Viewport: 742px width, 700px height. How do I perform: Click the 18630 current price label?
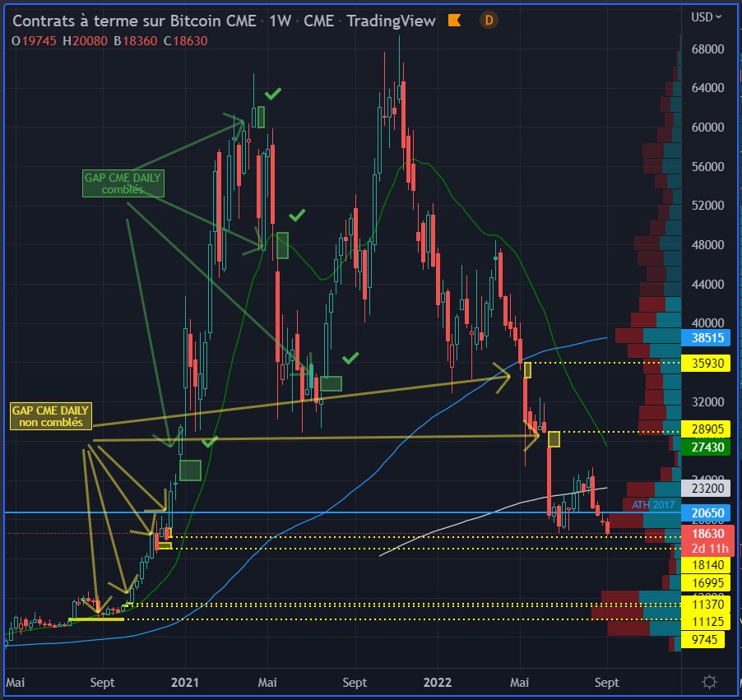coord(707,533)
